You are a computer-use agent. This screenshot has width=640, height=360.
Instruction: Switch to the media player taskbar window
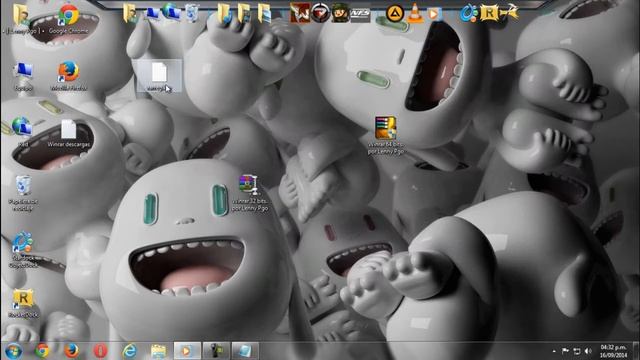[x=187, y=351]
